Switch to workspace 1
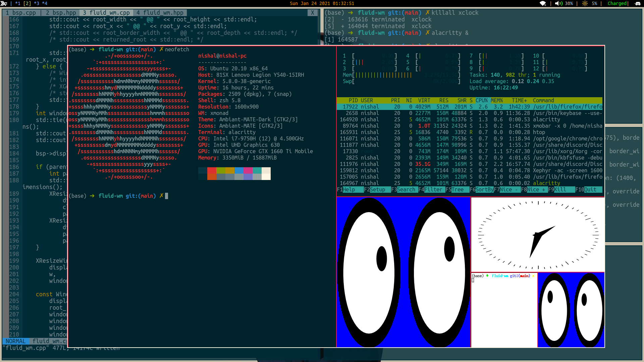The height and width of the screenshot is (362, 644). click(18, 3)
